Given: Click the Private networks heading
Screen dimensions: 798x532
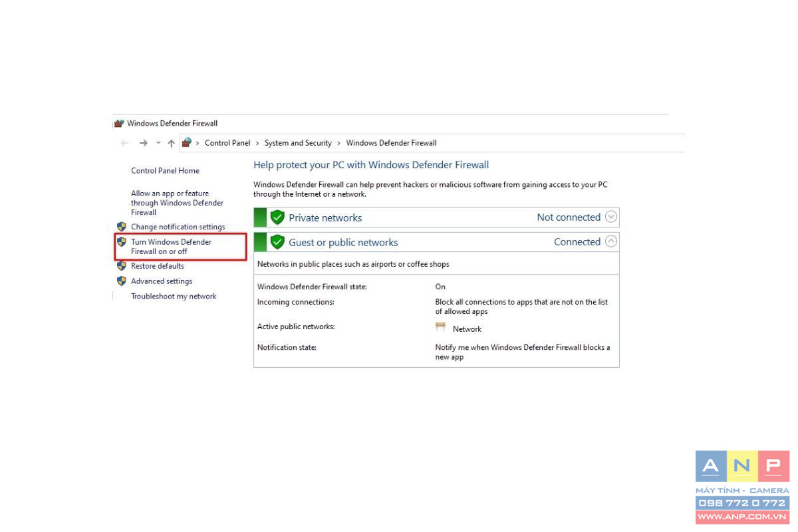Looking at the screenshot, I should pos(325,218).
